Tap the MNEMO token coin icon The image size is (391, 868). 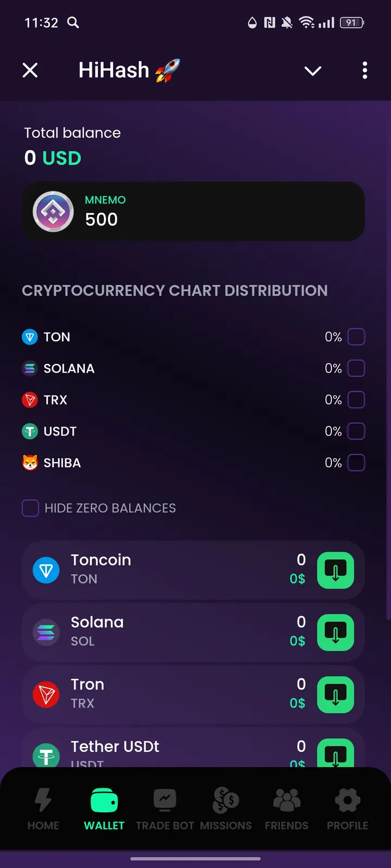click(53, 212)
